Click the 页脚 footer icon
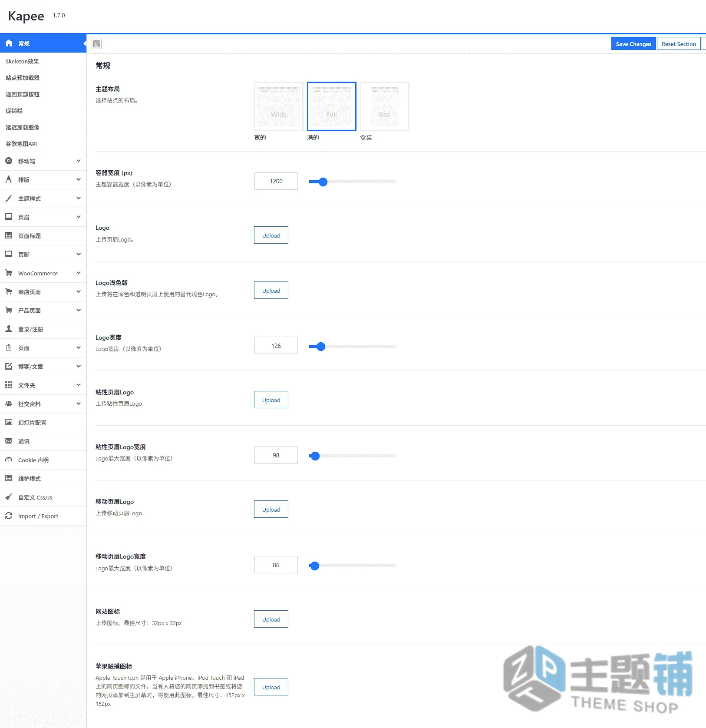The image size is (706, 728). tap(9, 254)
